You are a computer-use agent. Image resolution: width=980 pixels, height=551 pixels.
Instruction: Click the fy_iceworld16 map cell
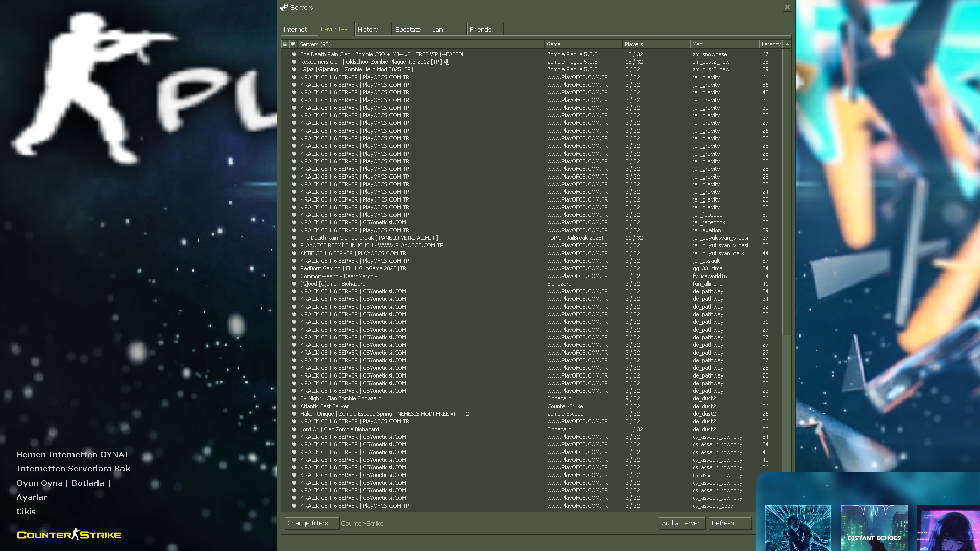709,276
